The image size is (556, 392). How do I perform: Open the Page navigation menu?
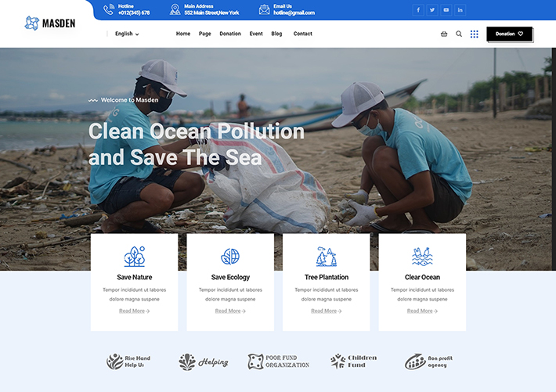205,34
